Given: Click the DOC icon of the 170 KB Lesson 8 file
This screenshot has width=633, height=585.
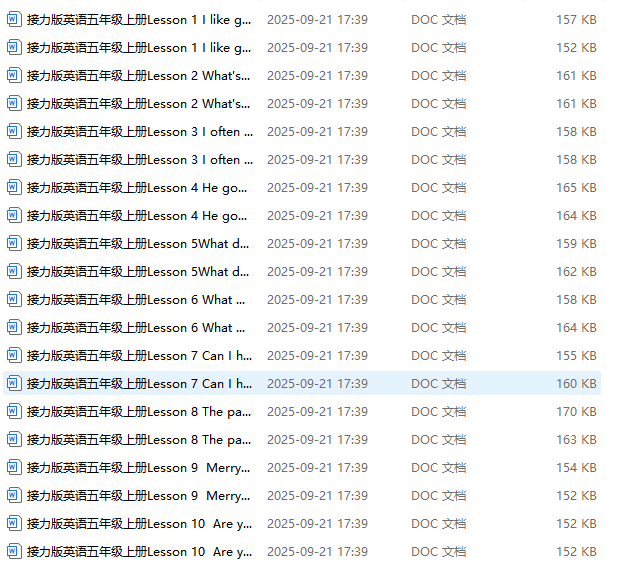Looking at the screenshot, I should tap(13, 411).
